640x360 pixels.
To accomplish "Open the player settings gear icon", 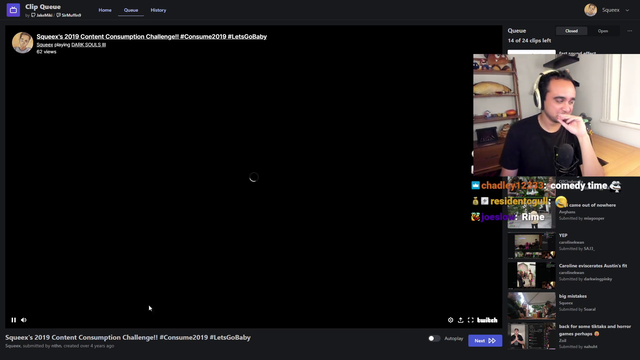I will pos(451,320).
